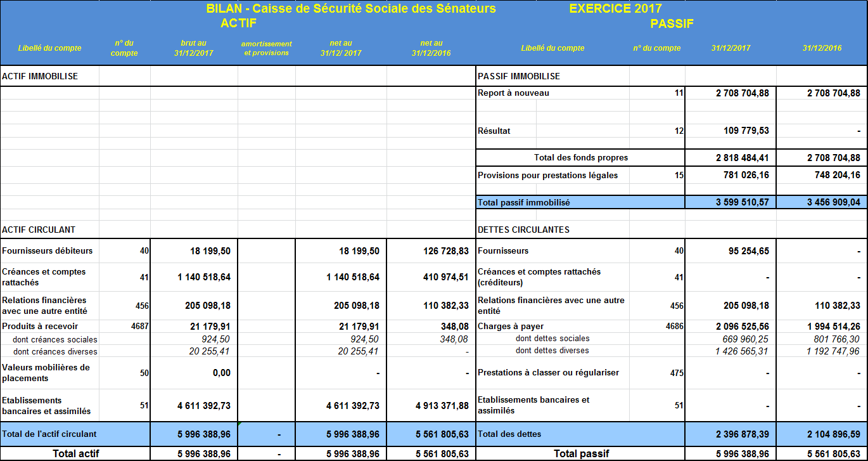Select the "Total passif immobilisé" row label

click(524, 203)
